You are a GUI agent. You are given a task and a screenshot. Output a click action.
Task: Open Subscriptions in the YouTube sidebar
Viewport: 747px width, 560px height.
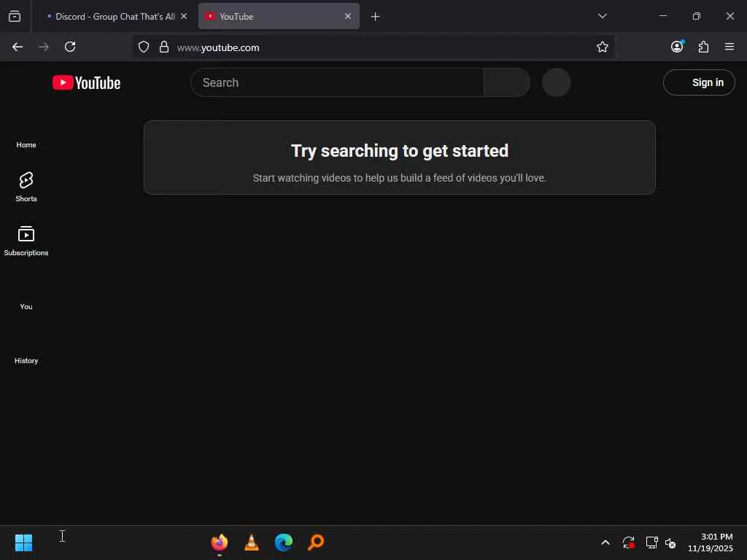[26, 241]
